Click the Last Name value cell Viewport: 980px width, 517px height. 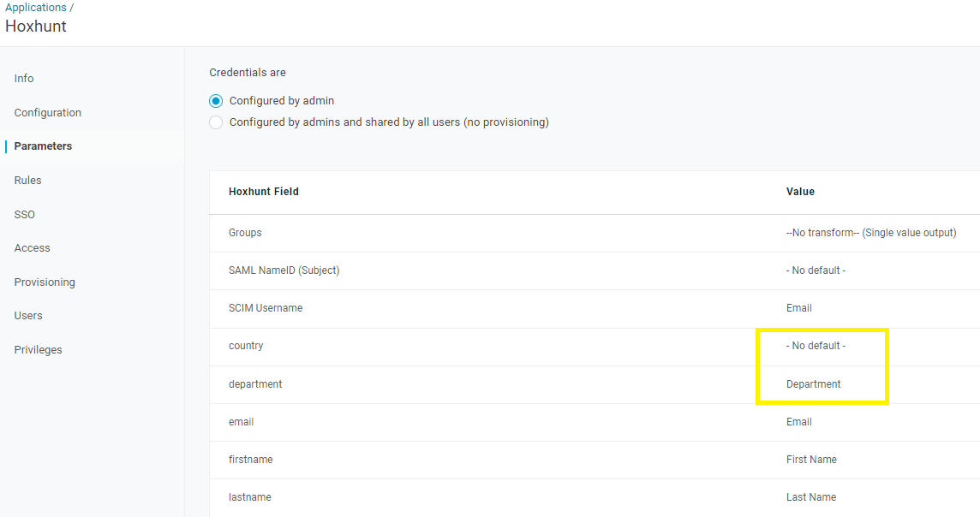pyautogui.click(x=811, y=497)
